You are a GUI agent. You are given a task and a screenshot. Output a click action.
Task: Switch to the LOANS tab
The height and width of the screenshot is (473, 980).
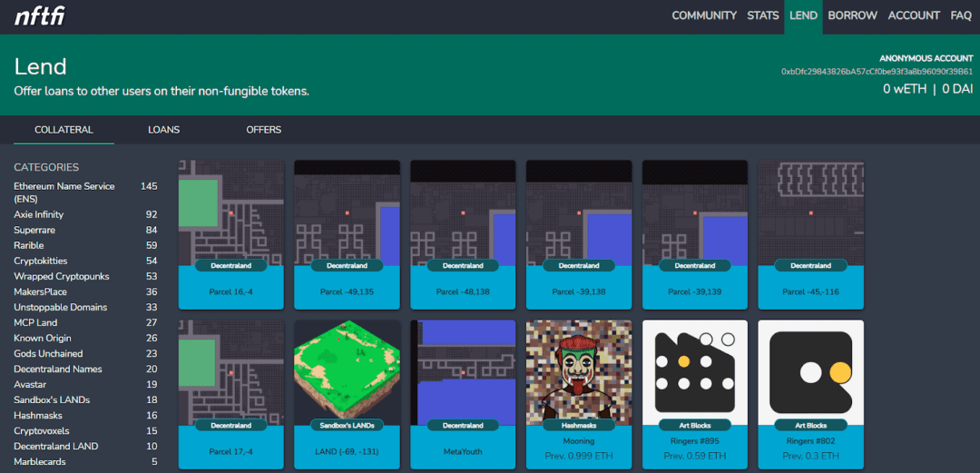(x=163, y=130)
